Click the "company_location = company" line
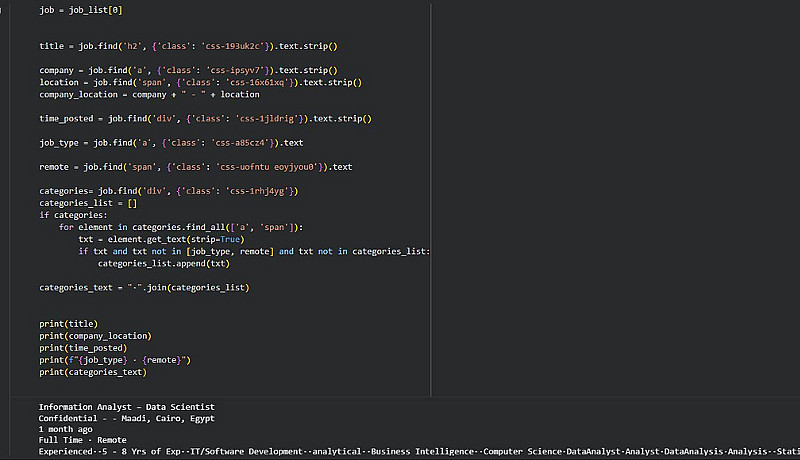This screenshot has width=800, height=460. [x=149, y=94]
